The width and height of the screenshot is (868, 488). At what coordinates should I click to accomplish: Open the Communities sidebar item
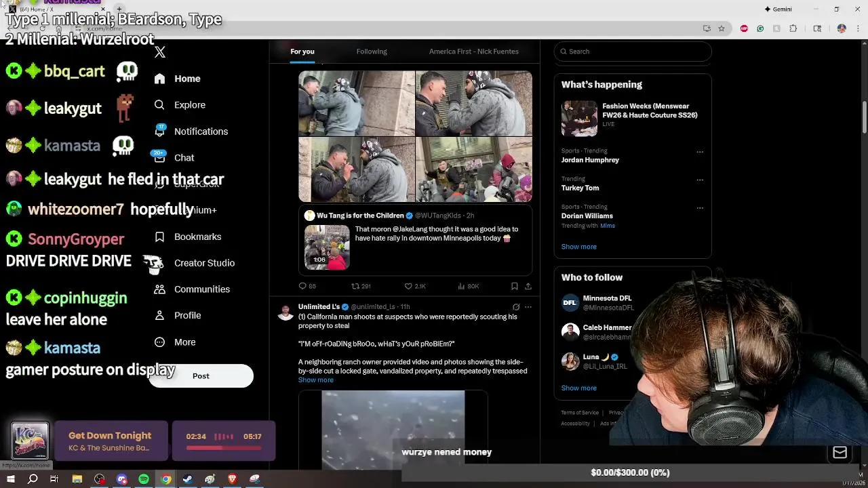192,289
